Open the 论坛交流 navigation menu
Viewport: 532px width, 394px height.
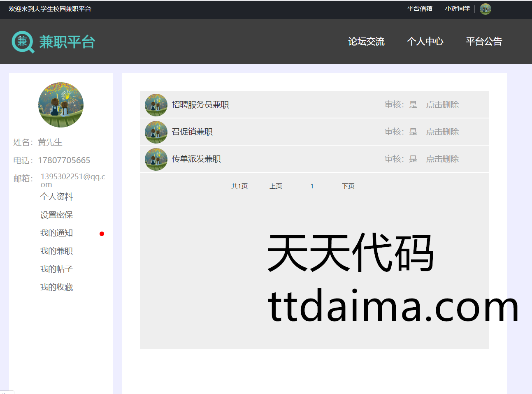point(366,42)
